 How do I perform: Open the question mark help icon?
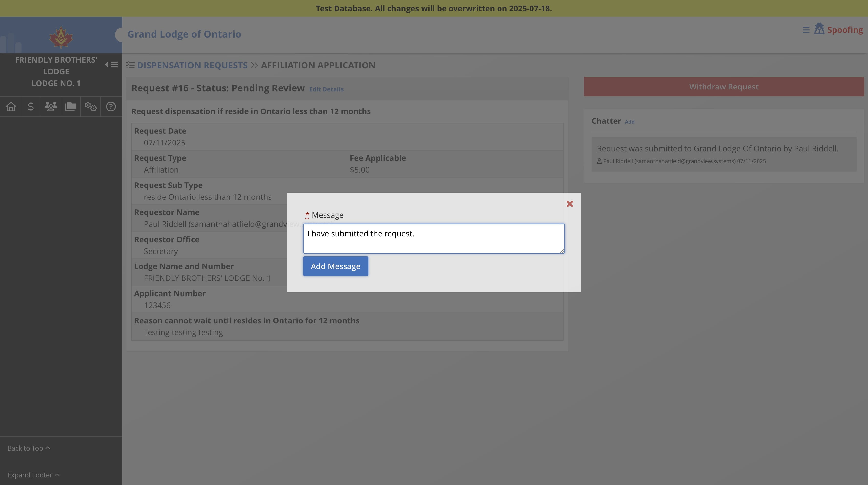(111, 107)
